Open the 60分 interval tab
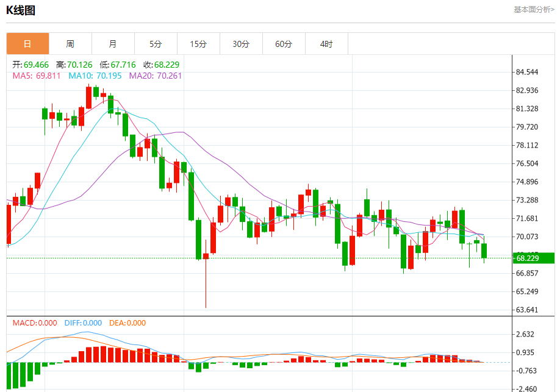This screenshot has height=392, width=560. click(x=284, y=43)
